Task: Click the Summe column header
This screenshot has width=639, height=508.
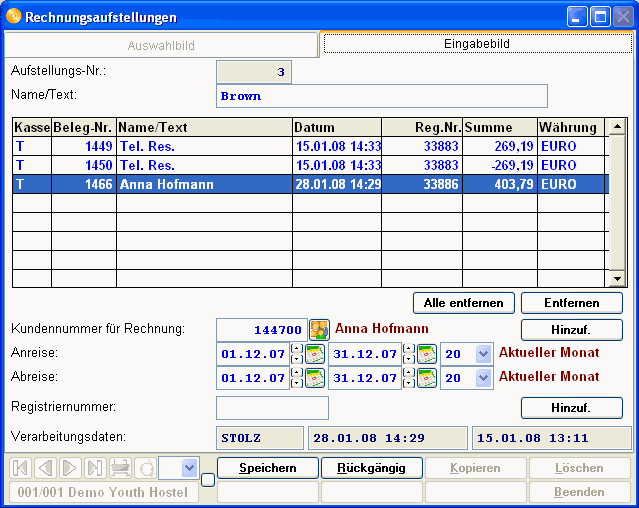Action: [x=500, y=127]
